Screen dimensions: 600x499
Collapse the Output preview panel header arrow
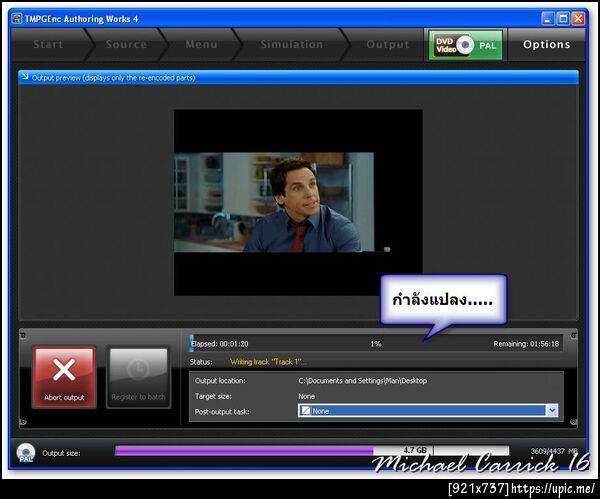pyautogui.click(x=25, y=77)
